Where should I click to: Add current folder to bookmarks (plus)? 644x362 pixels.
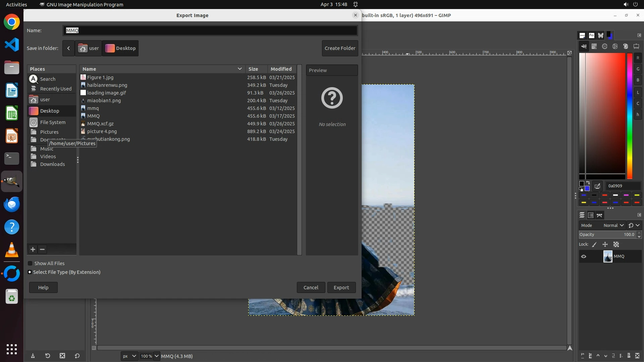(33, 249)
